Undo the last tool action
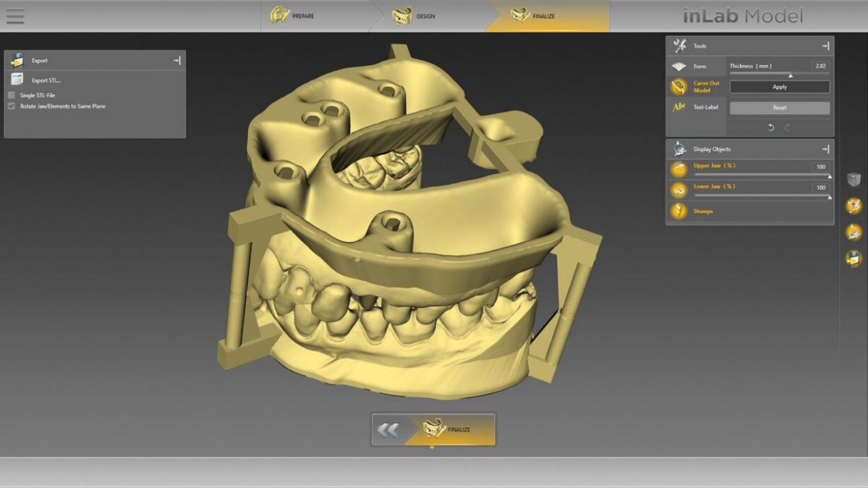 (x=771, y=127)
